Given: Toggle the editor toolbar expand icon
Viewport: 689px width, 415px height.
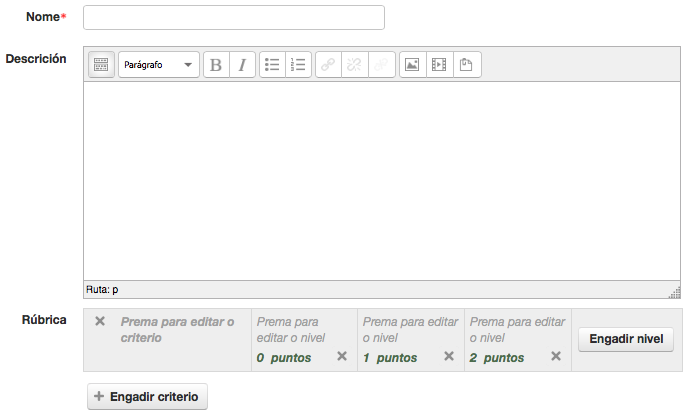Looking at the screenshot, I should pyautogui.click(x=101, y=65).
